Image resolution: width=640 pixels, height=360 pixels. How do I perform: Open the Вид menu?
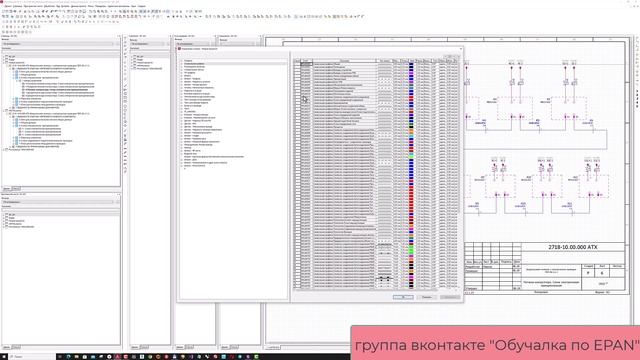(58, 7)
